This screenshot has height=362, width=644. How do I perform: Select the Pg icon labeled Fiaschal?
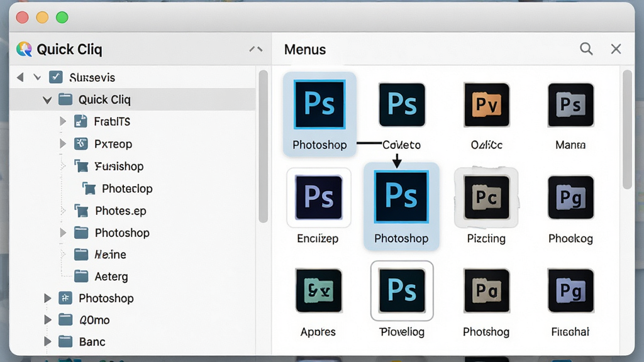pyautogui.click(x=570, y=290)
